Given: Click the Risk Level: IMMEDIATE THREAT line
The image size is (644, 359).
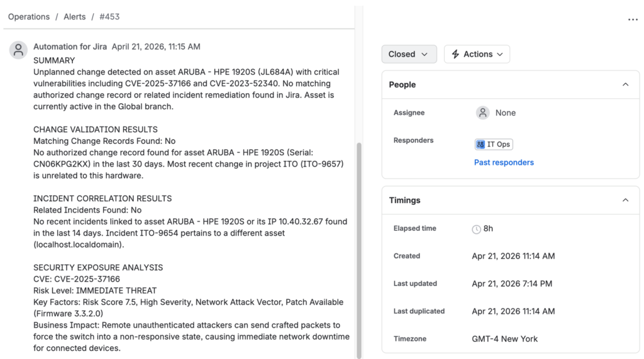Looking at the screenshot, I should point(95,290).
